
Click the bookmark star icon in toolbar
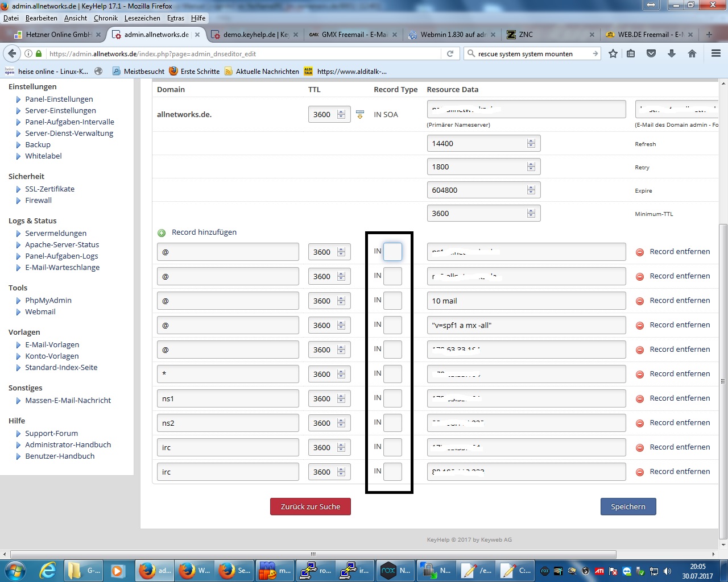(x=613, y=53)
